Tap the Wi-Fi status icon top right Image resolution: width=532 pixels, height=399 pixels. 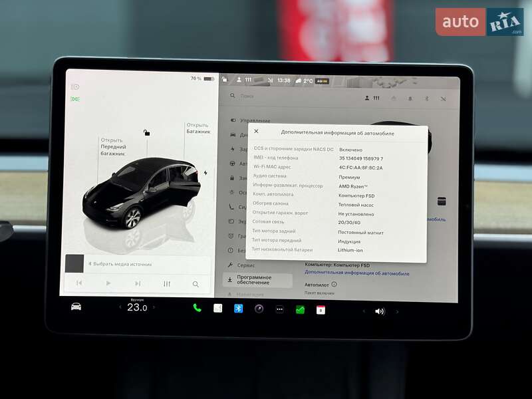point(444,98)
